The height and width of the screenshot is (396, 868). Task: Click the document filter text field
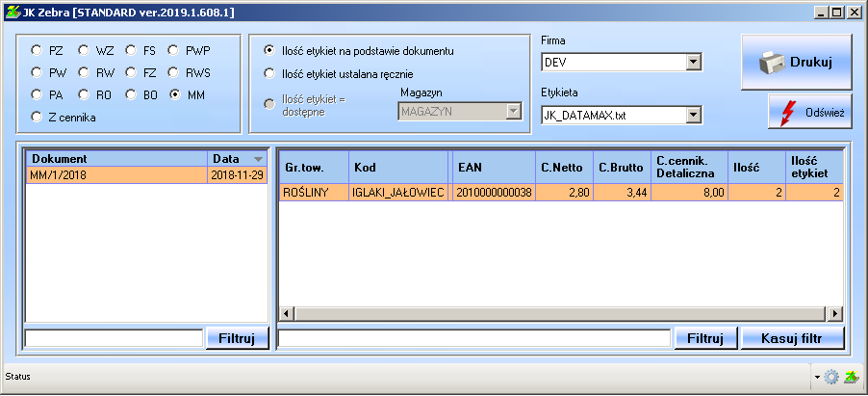pyautogui.click(x=113, y=338)
